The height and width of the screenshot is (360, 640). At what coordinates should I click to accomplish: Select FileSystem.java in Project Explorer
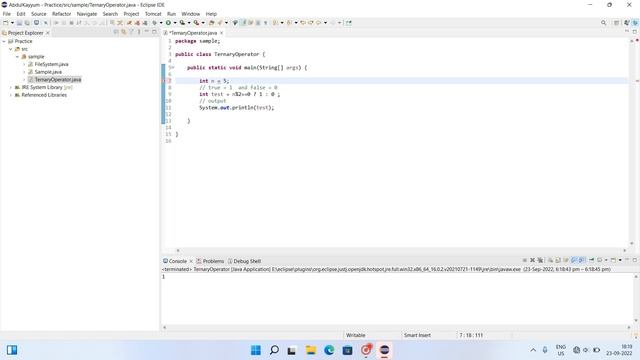pos(51,64)
